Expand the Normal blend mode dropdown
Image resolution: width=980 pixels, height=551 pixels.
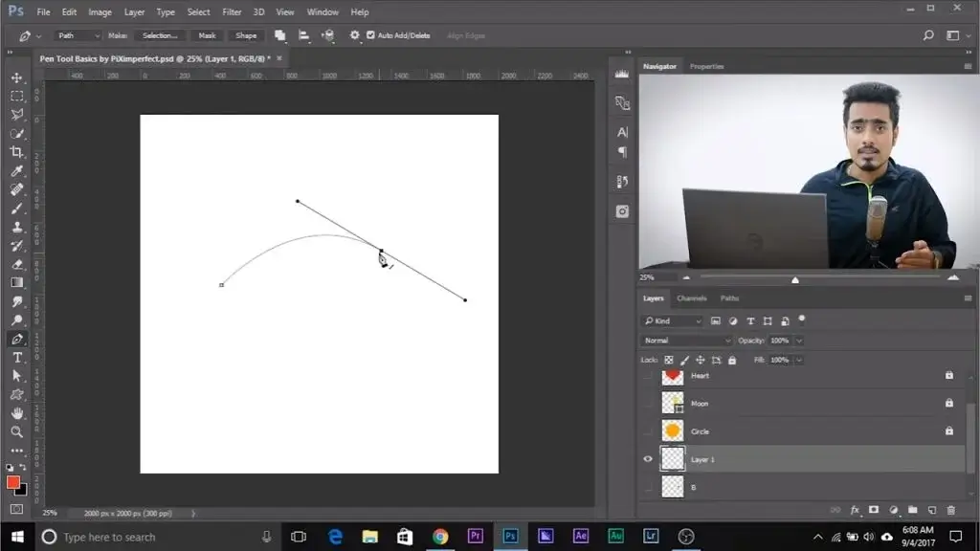point(686,341)
